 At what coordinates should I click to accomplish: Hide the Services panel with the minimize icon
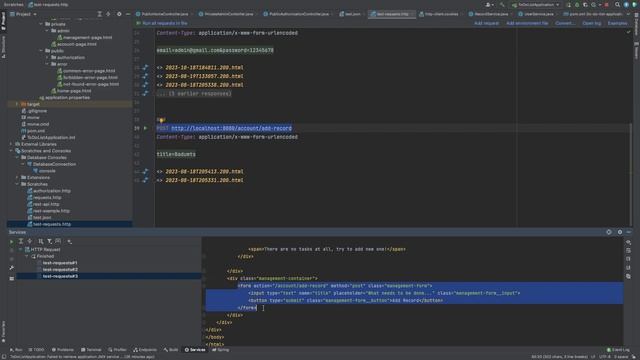tap(629, 232)
